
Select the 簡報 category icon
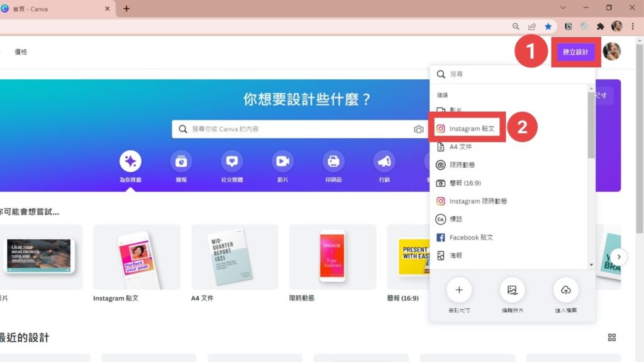[x=181, y=162]
